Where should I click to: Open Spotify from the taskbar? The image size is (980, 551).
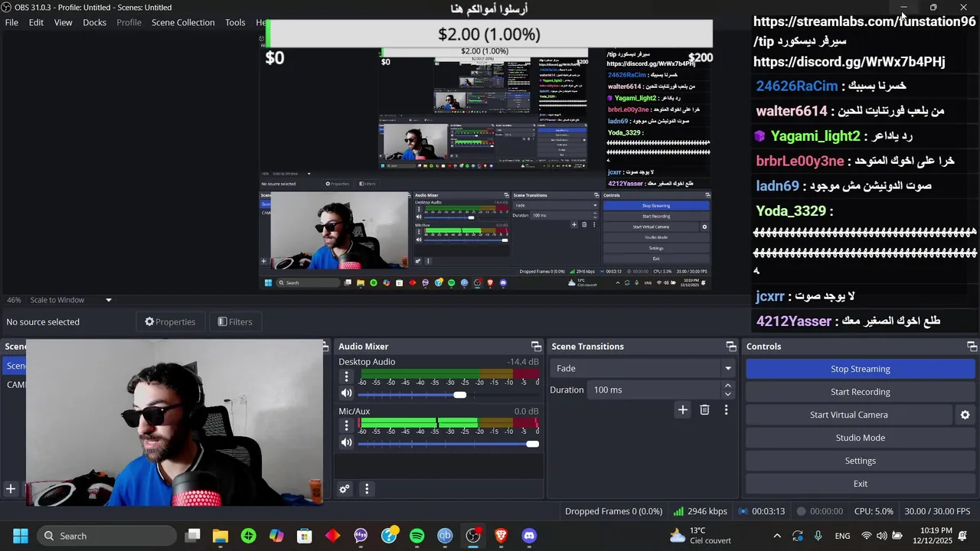(416, 536)
